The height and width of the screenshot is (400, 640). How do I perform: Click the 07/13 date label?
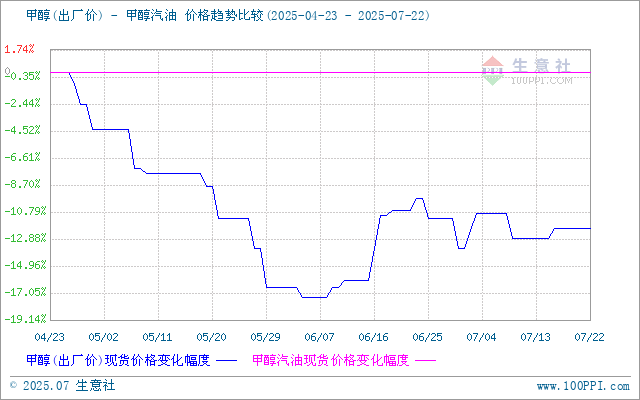536,337
